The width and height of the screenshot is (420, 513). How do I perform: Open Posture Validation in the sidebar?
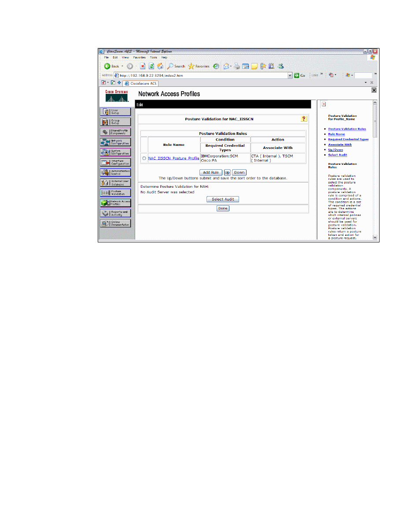click(x=115, y=193)
